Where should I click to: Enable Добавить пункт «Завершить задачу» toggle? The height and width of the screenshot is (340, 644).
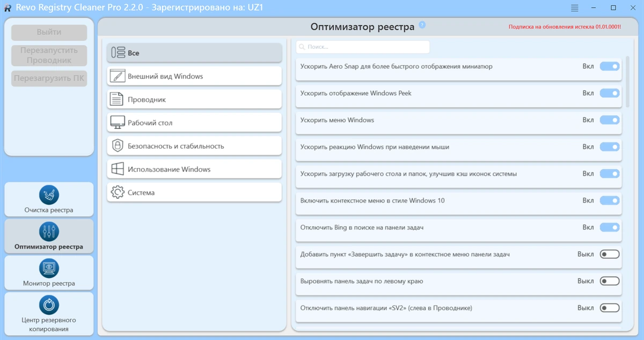(x=610, y=254)
